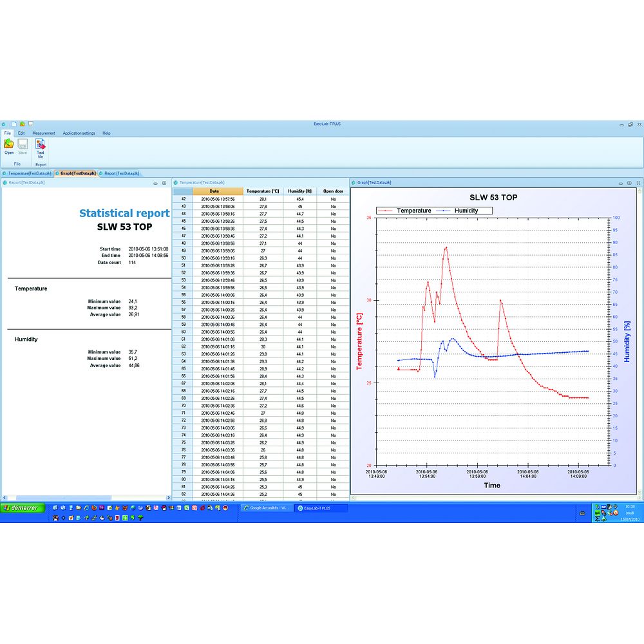Click the greyed Save icon in ribbon
This screenshot has width=644, height=644.
pyautogui.click(x=23, y=146)
